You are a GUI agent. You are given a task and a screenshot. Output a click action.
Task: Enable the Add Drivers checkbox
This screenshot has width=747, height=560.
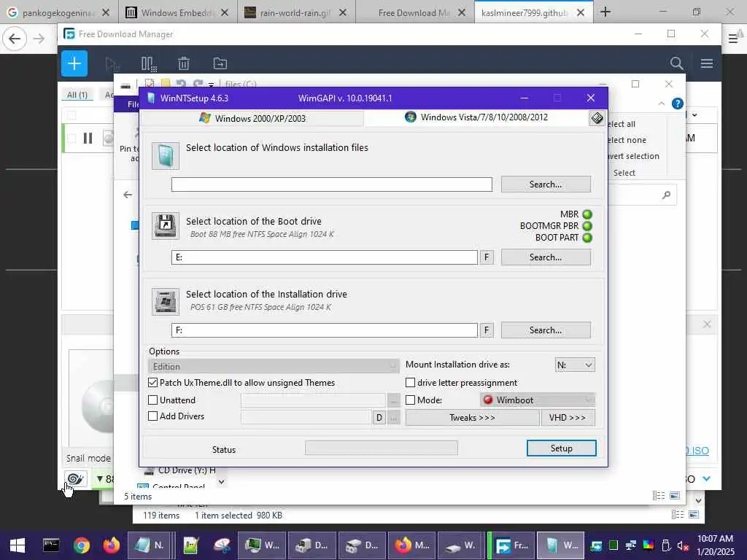click(x=153, y=416)
